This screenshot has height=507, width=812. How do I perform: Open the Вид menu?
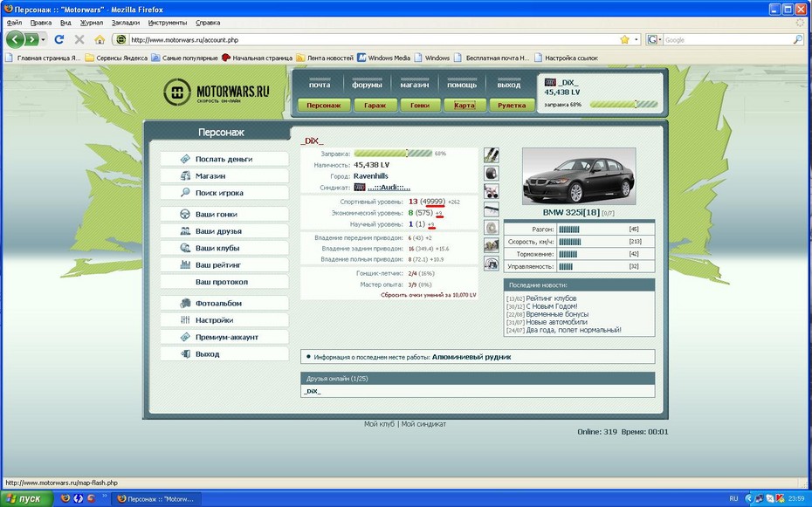(65, 23)
